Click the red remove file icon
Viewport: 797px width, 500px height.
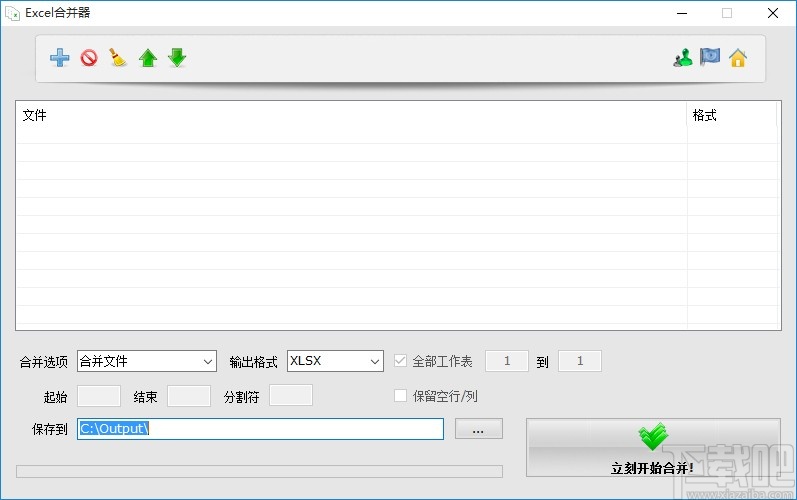[x=89, y=58]
